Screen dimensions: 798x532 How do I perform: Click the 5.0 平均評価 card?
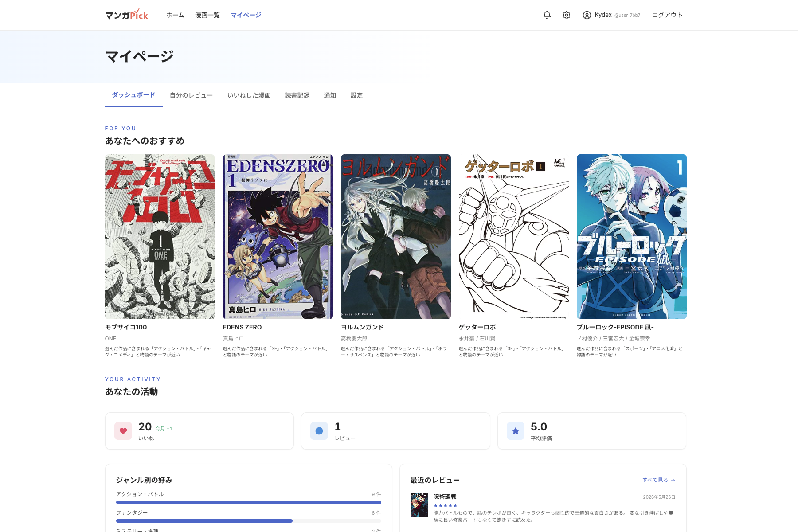[592, 431]
